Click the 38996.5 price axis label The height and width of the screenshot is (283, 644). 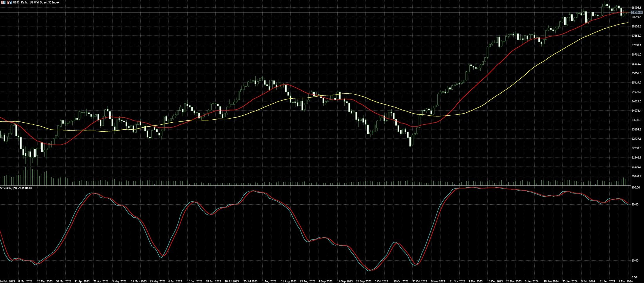[636, 8]
